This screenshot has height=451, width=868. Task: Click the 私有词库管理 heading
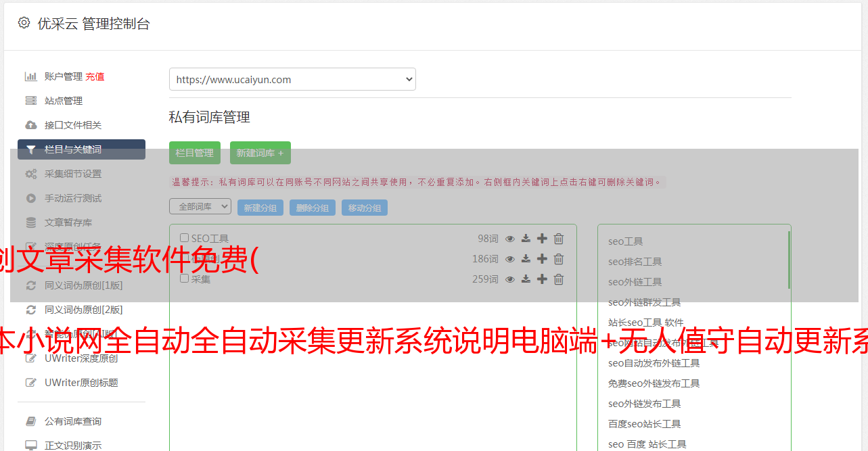click(x=210, y=117)
